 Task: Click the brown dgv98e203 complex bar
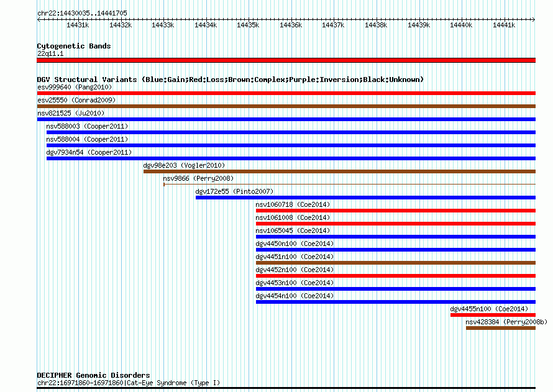(339, 171)
